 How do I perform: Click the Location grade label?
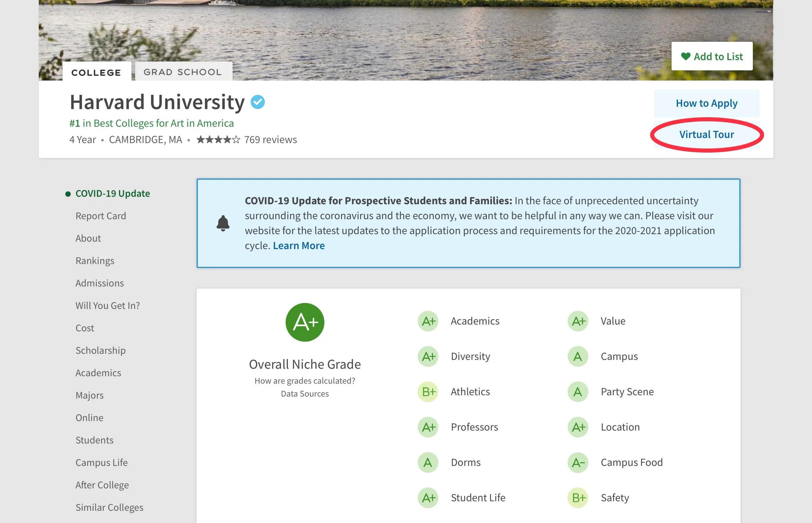[620, 427]
